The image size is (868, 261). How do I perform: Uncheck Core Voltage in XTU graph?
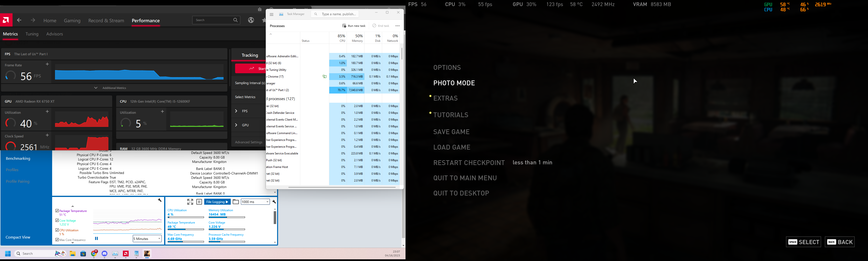(57, 220)
